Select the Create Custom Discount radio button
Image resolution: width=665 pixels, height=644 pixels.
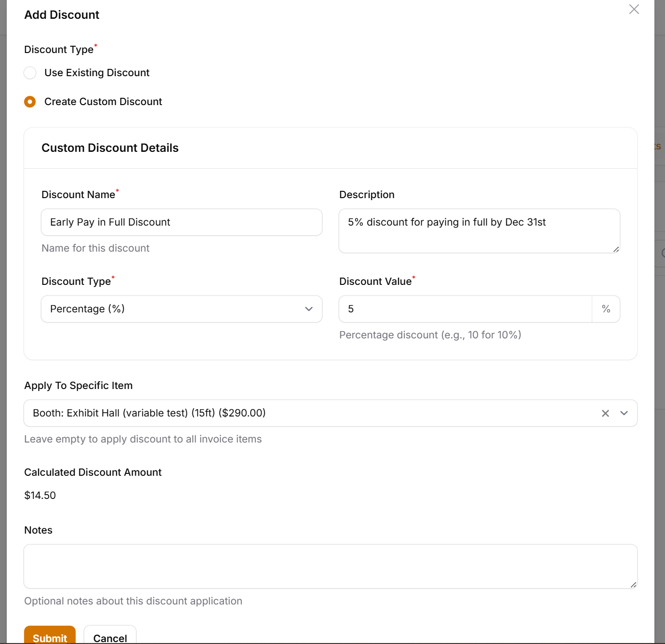coord(30,102)
